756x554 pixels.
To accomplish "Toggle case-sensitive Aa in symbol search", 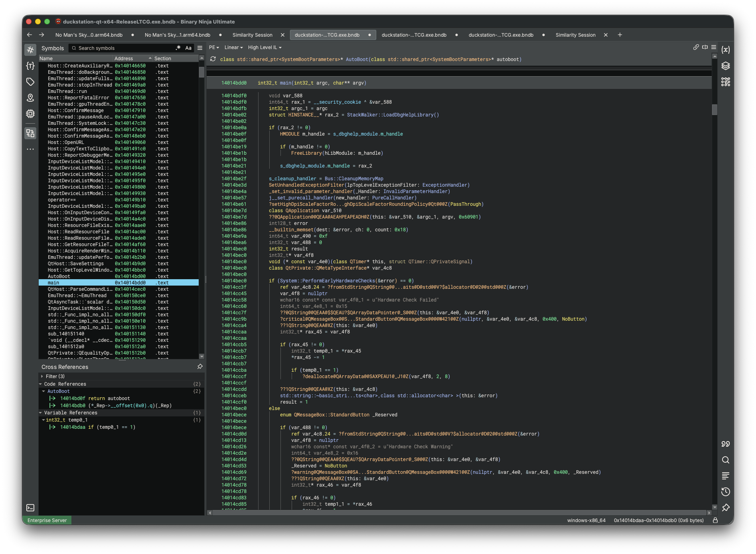I will 188,48.
